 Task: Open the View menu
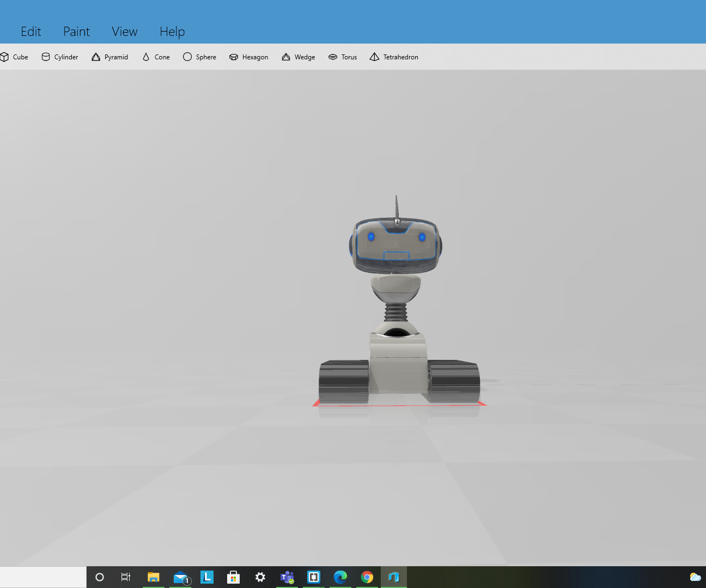pos(124,31)
